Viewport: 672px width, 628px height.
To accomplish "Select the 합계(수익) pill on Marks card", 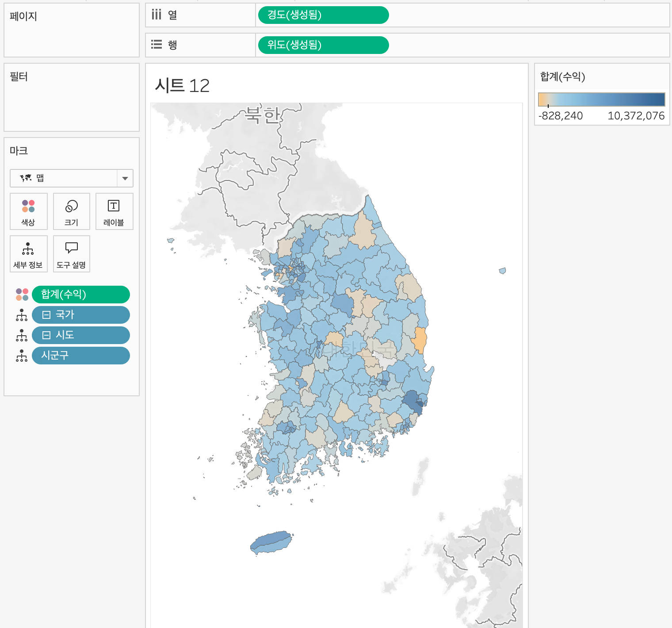I will click(81, 295).
